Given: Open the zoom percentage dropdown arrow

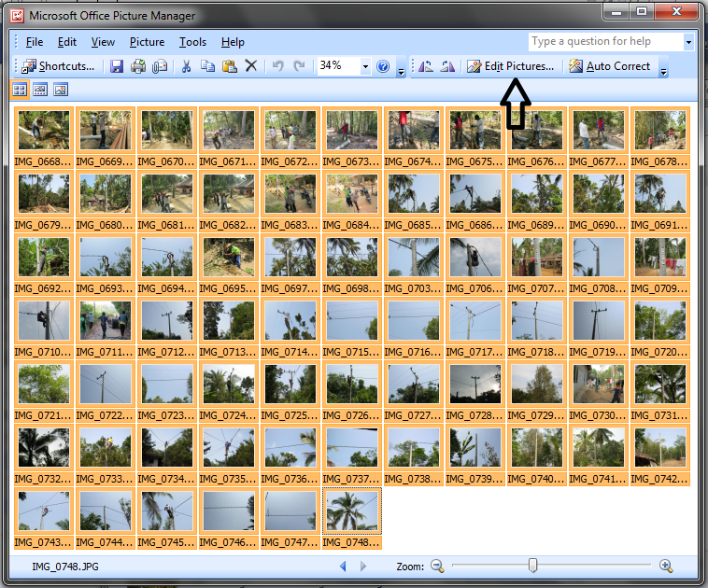Looking at the screenshot, I should point(366,67).
